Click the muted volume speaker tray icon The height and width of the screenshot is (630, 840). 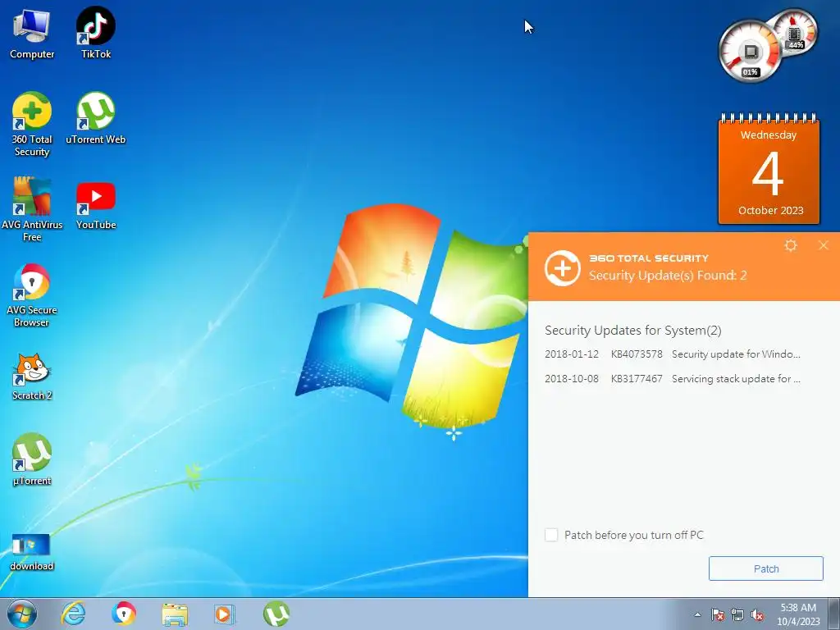pos(757,614)
